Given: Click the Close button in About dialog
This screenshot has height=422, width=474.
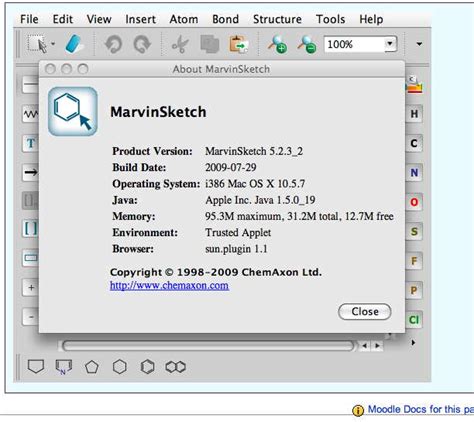Looking at the screenshot, I should click(365, 312).
